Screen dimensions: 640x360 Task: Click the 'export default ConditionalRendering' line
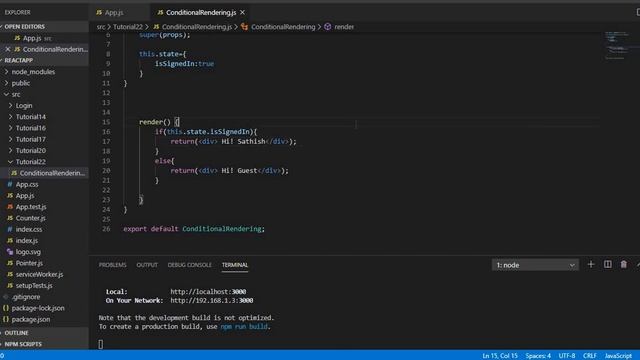coord(194,229)
